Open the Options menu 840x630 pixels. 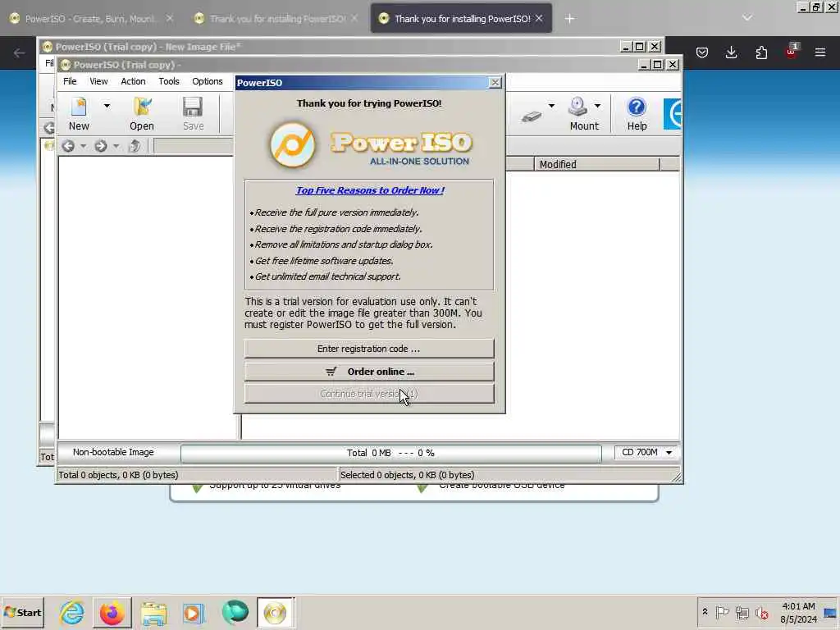(208, 81)
